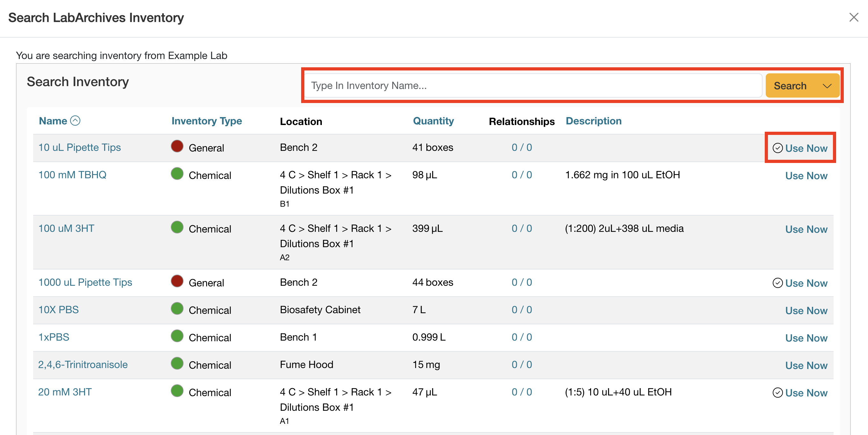Select description '1.662 mg in 100 uL EtOH'
Screen dimensions: 868x435
(x=622, y=175)
